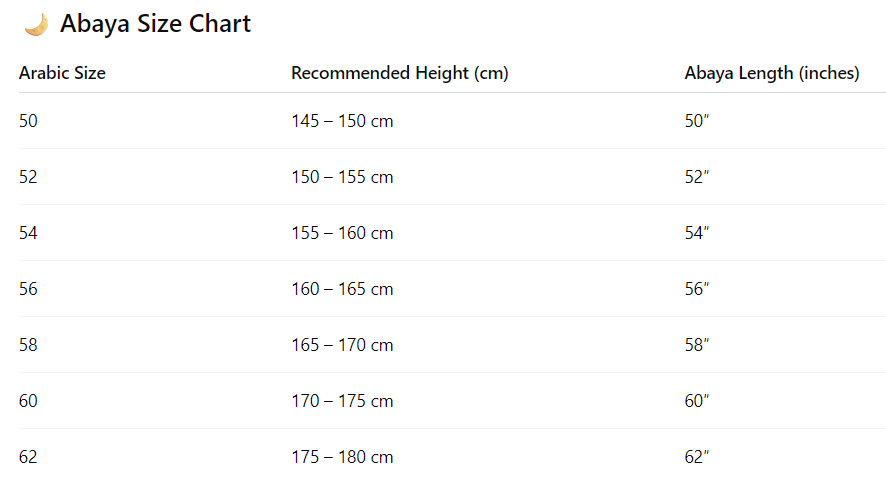The width and height of the screenshot is (886, 498).
Task: Select Arabic size 54 cell
Action: (28, 233)
